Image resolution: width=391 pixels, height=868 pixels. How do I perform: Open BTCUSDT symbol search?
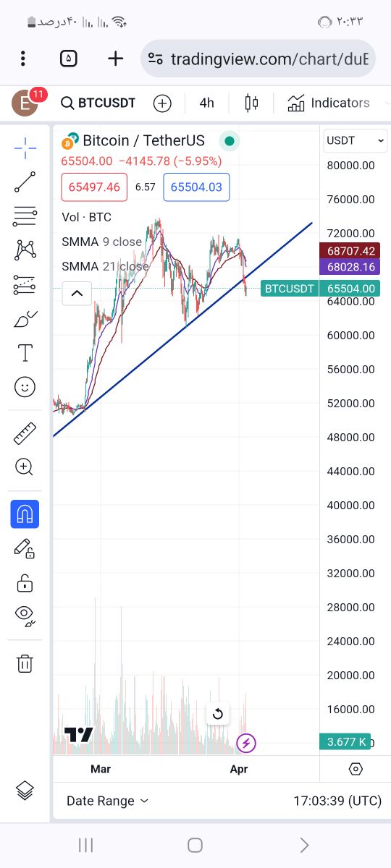pos(98,103)
